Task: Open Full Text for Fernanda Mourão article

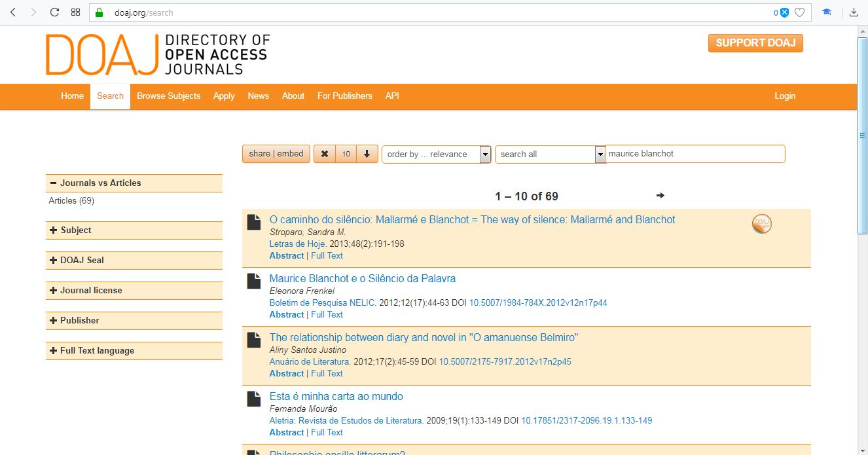Action: (327, 432)
